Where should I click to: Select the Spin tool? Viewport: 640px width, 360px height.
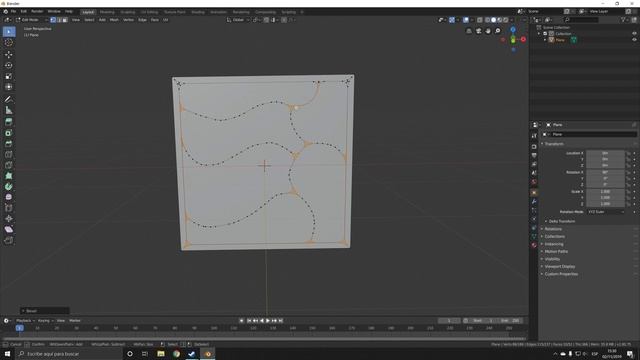(x=9, y=187)
